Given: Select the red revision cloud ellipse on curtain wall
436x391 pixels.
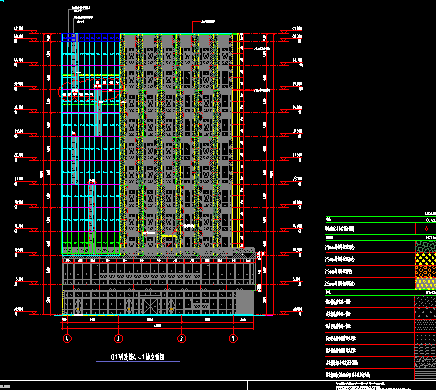Looking at the screenshot, I should (x=91, y=89).
